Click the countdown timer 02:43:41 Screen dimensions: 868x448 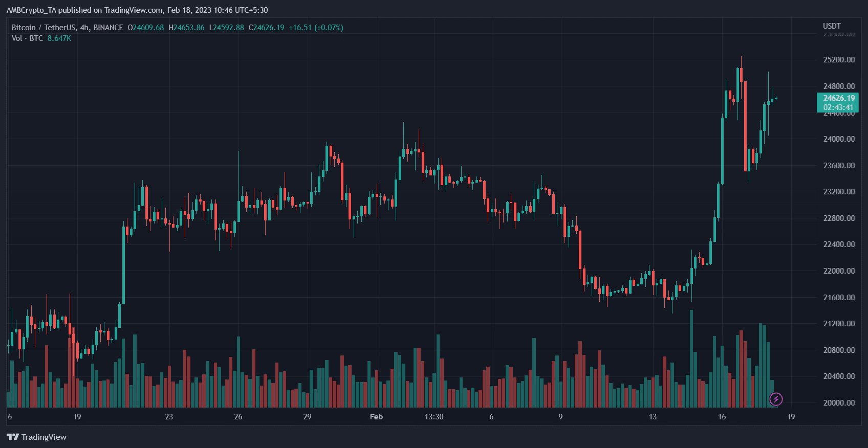coord(838,107)
